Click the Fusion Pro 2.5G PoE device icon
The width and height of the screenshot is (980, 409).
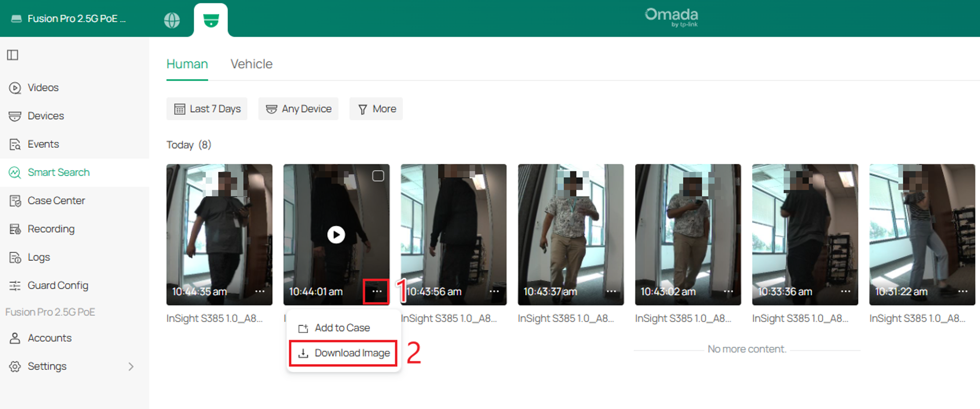(17, 19)
